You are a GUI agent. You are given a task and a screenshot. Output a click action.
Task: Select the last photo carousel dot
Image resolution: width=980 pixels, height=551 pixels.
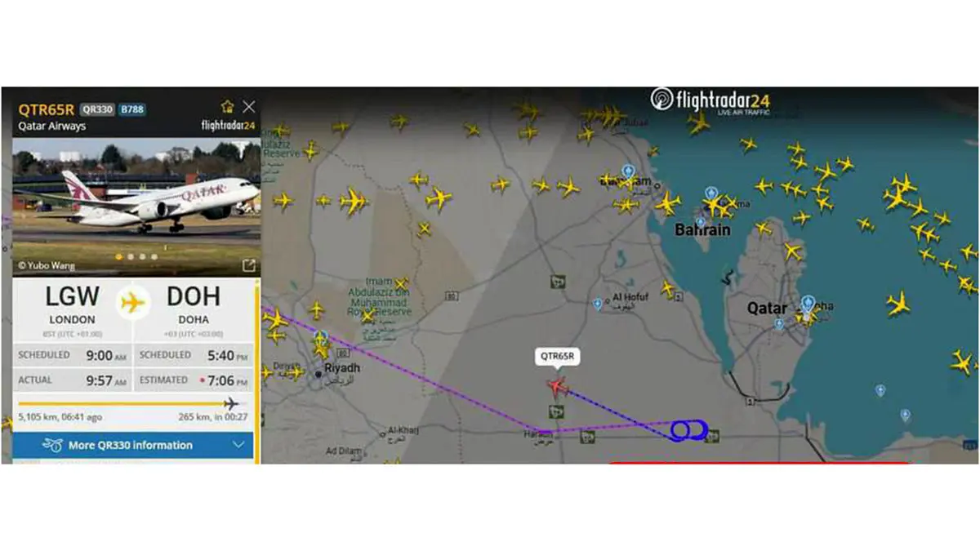[154, 257]
